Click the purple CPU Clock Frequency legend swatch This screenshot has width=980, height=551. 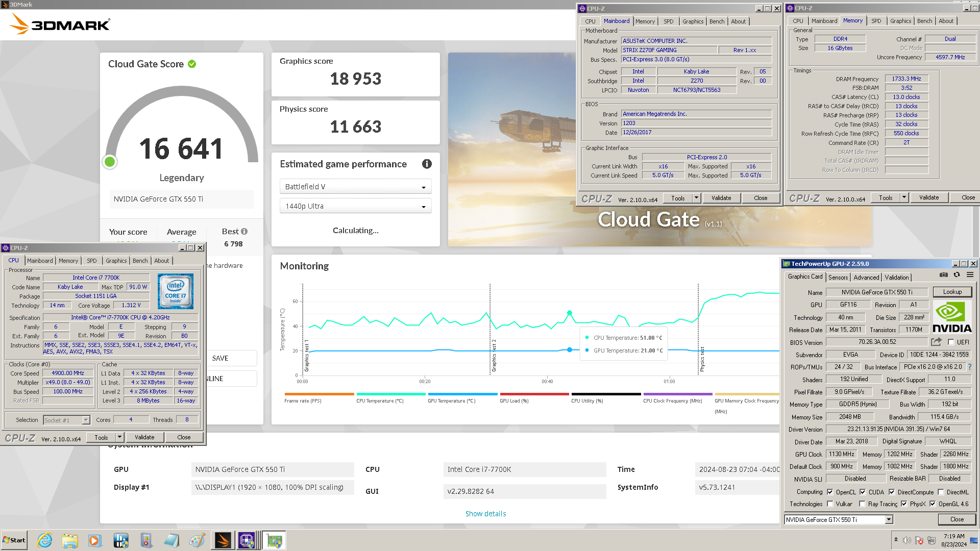point(678,394)
